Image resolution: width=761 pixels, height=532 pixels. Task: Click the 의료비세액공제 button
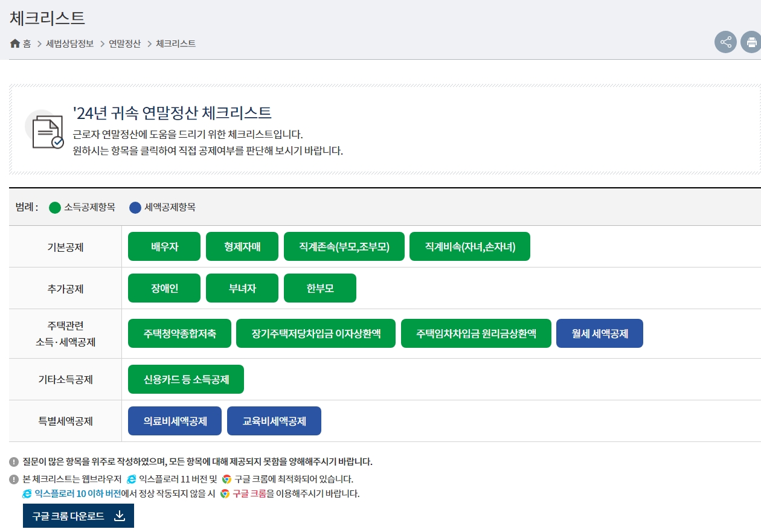[175, 421]
